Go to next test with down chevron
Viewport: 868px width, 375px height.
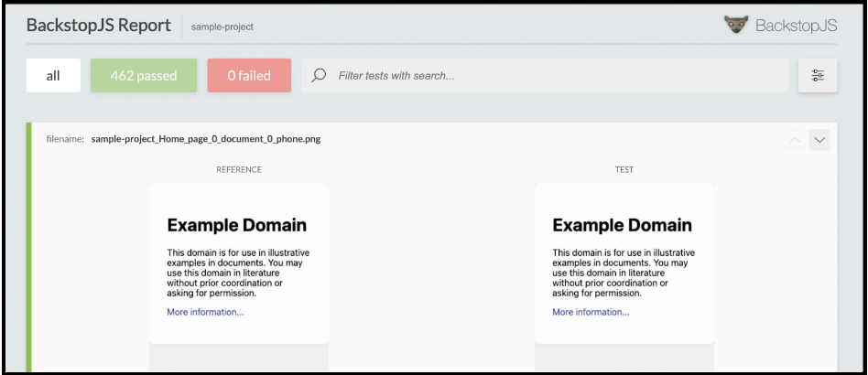(819, 140)
